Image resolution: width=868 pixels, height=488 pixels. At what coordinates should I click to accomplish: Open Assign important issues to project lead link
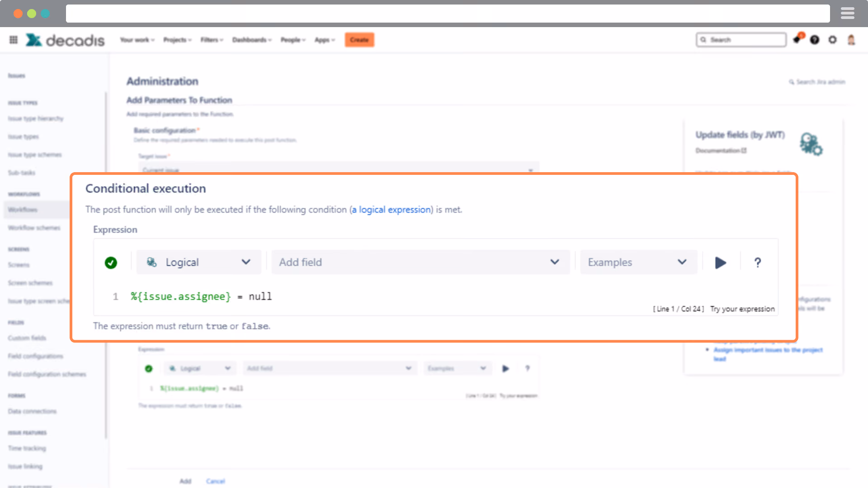[x=768, y=354]
